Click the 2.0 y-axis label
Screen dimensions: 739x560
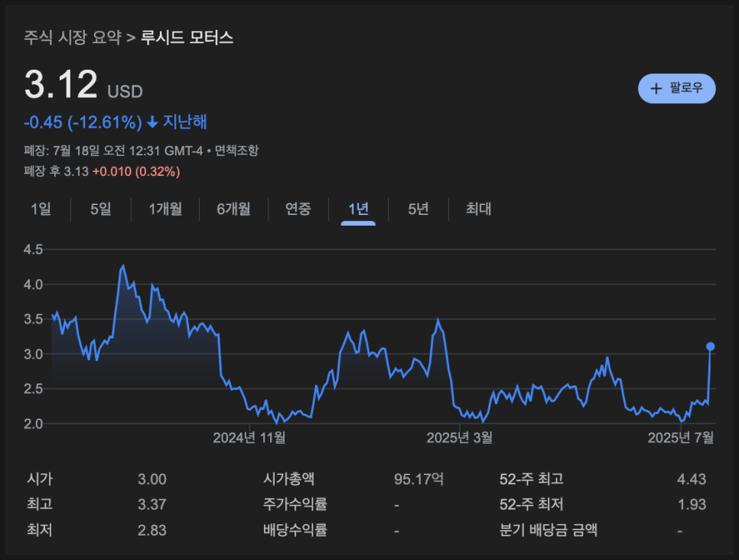point(34,424)
